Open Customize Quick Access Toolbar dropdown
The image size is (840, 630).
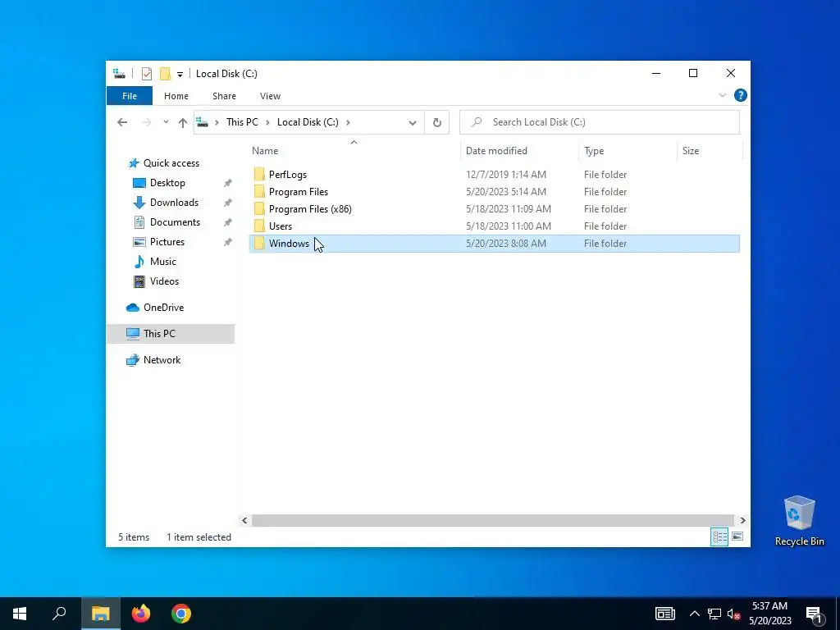(180, 75)
